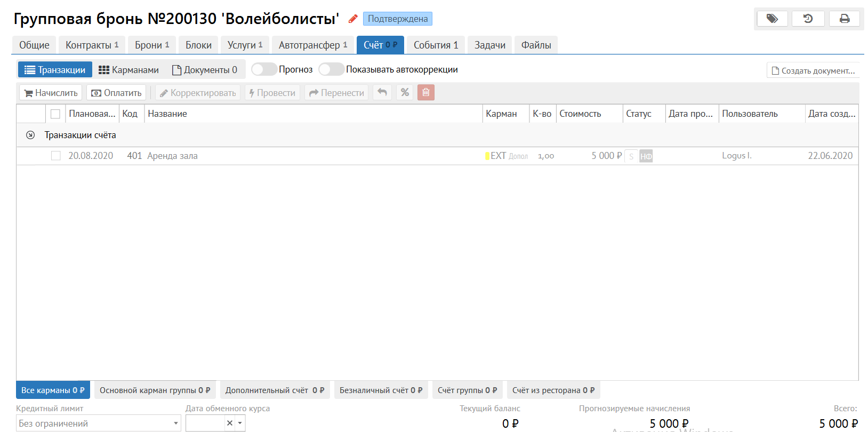Collapse the Транзакции счёта group
The height and width of the screenshot is (432, 868).
[x=30, y=135]
